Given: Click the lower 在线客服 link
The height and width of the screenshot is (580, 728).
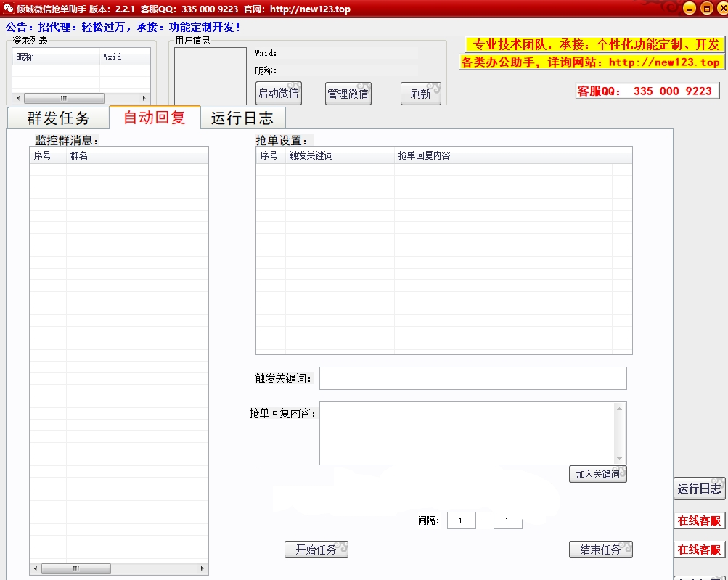Looking at the screenshot, I should (x=699, y=550).
